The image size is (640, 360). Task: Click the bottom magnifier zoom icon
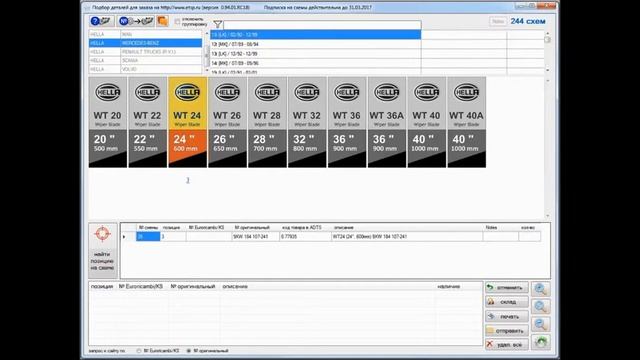click(x=540, y=324)
